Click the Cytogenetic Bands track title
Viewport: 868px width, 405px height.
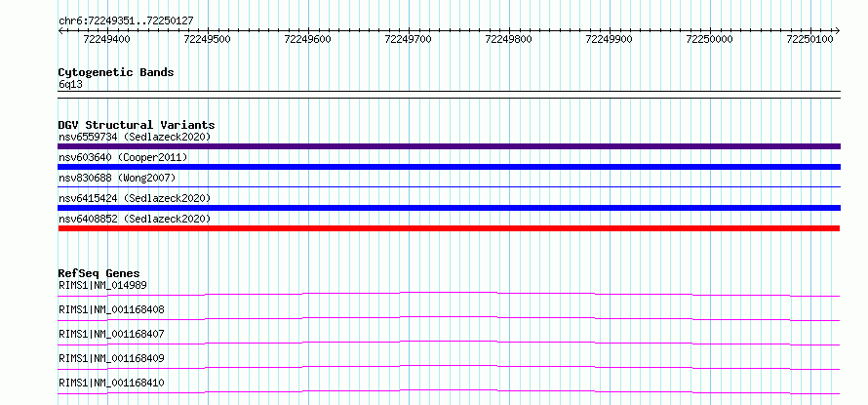click(116, 72)
